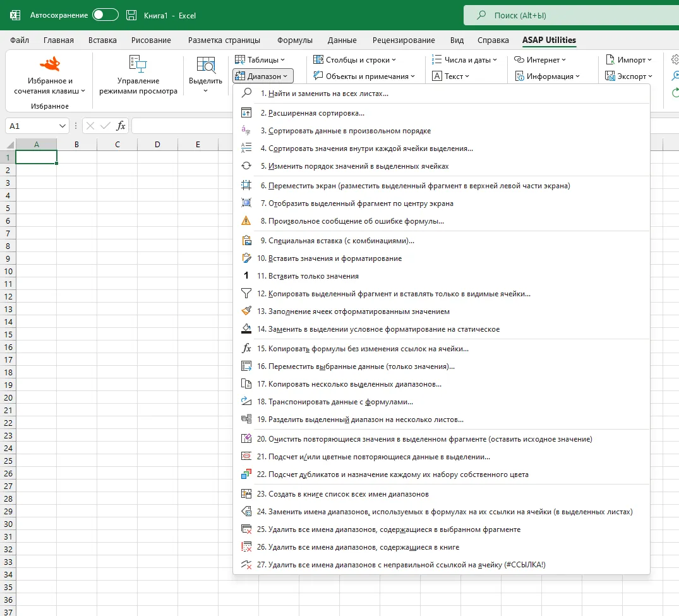This screenshot has height=616, width=679.
Task: Click the transpose icon in item 18
Action: pyautogui.click(x=246, y=402)
